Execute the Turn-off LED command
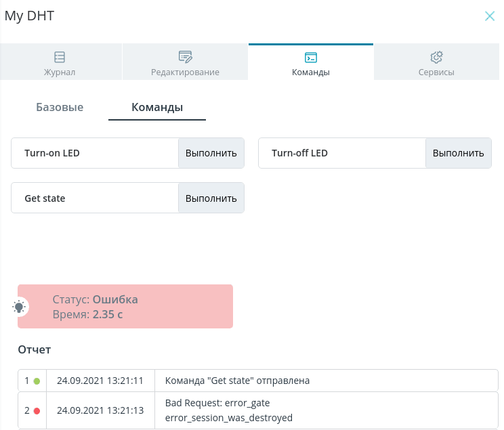 (459, 153)
